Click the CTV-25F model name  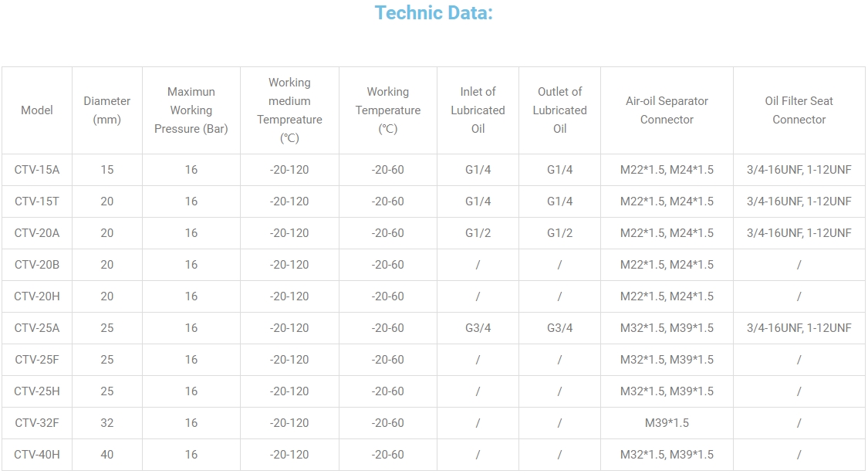37,360
